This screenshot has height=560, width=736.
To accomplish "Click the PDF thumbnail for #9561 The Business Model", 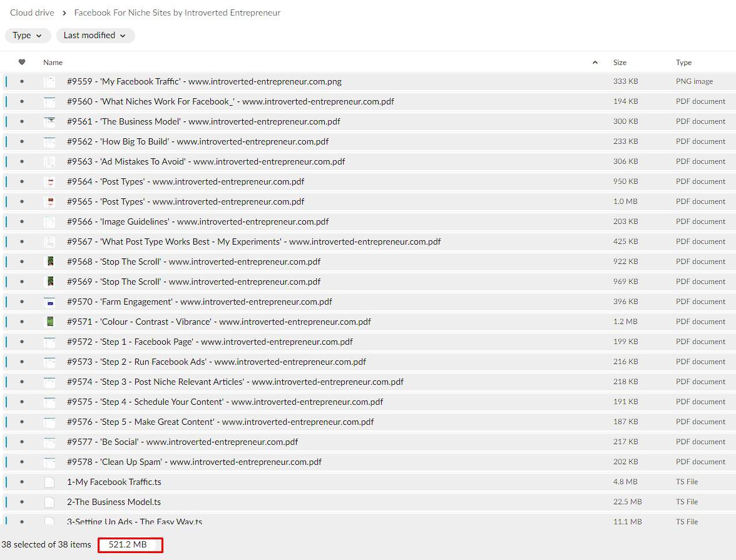I will coord(49,121).
